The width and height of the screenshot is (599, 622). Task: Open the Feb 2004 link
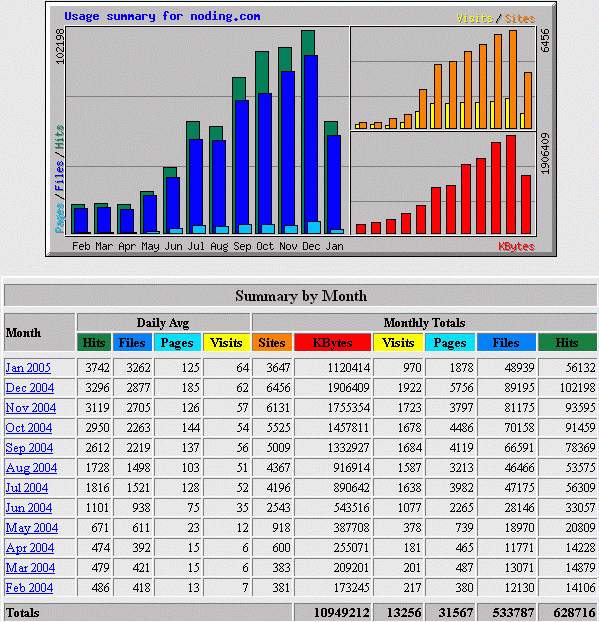coord(29,588)
